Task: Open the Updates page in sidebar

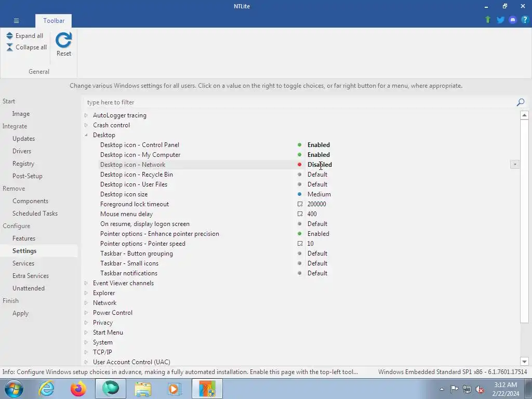Action: 24,138
